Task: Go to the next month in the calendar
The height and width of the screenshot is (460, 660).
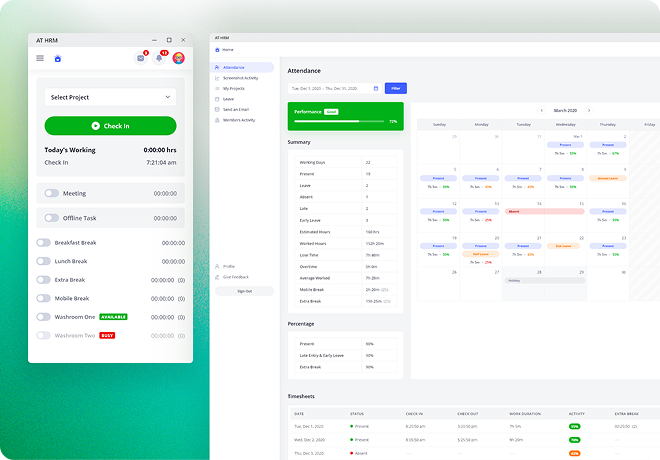Action: click(x=589, y=110)
